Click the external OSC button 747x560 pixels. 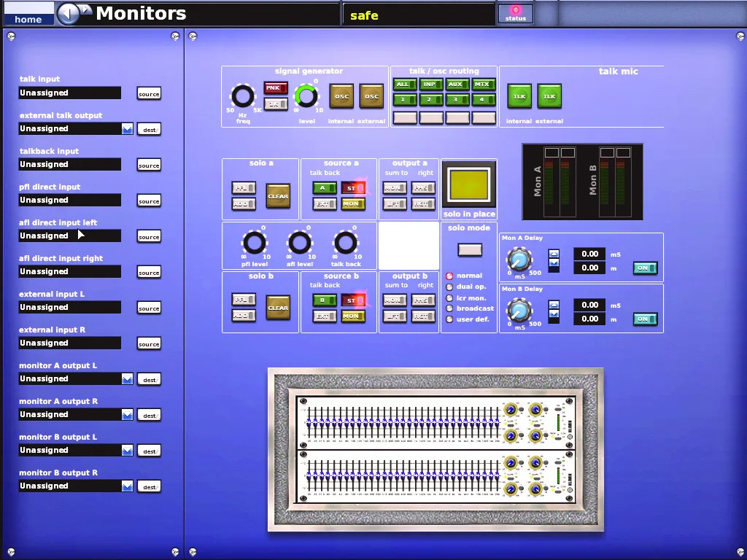pyautogui.click(x=371, y=97)
